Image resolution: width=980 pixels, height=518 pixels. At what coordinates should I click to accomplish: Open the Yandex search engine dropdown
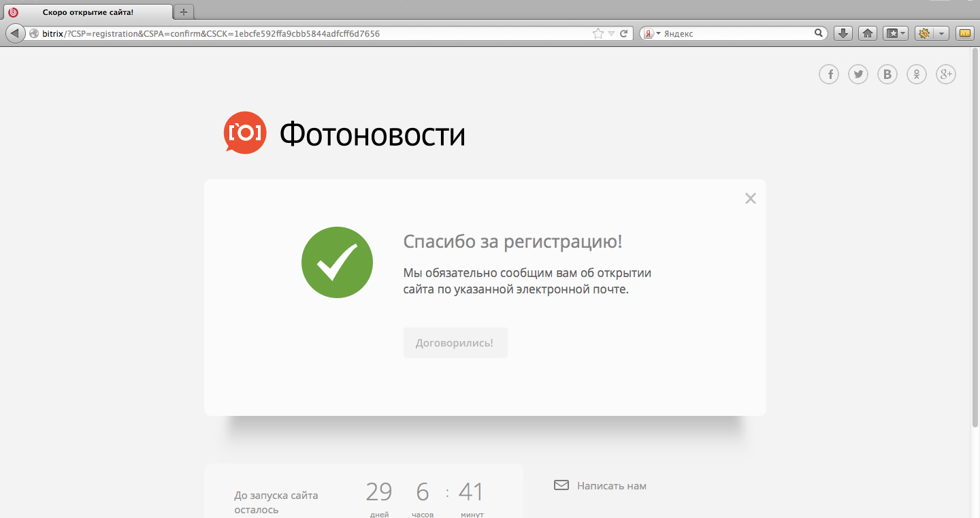click(653, 33)
